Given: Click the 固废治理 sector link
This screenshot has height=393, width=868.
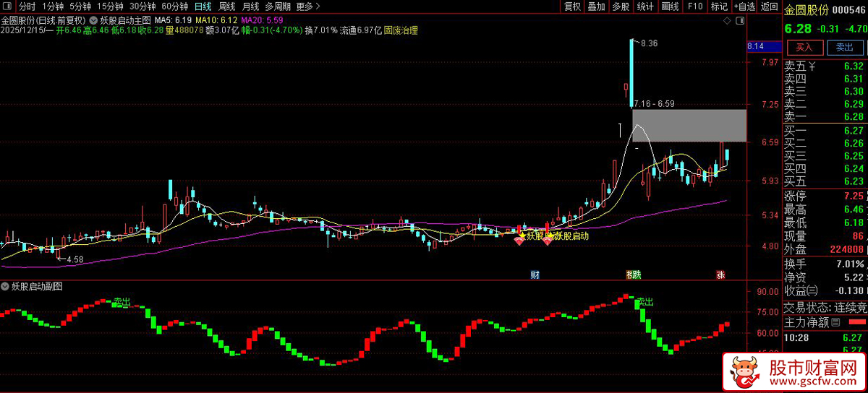Looking at the screenshot, I should pos(401,31).
